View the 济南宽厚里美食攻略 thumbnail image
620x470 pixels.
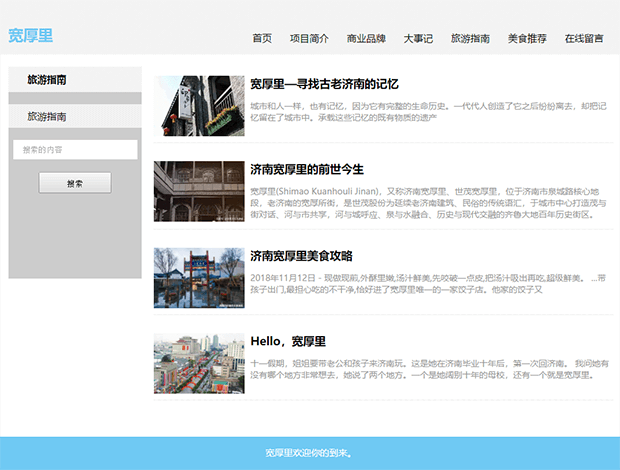(198, 277)
